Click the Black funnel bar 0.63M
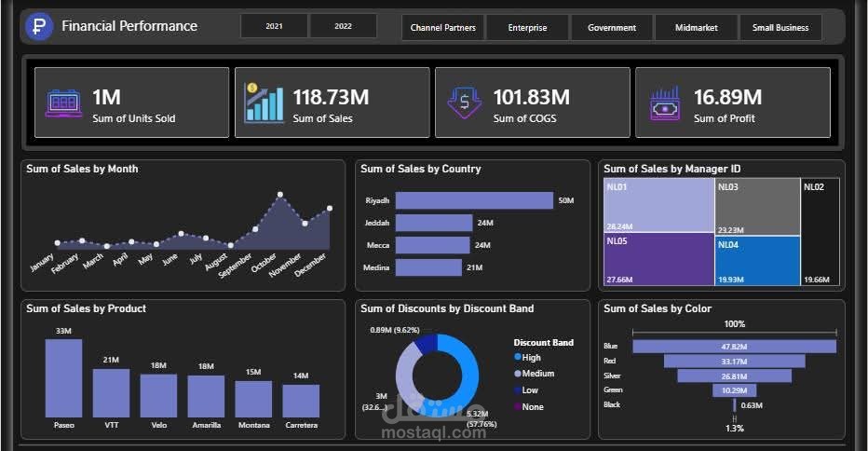This screenshot has width=868, height=451. pyautogui.click(x=735, y=405)
